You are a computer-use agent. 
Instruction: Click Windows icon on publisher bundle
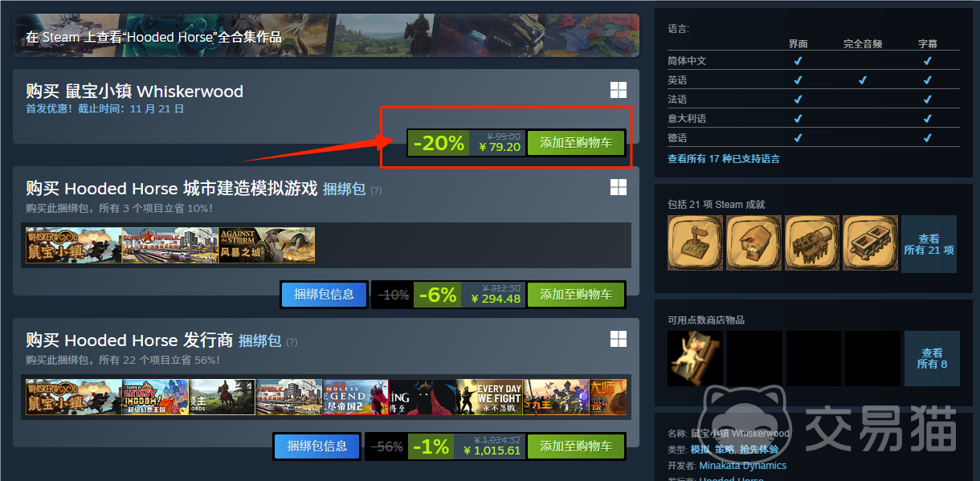618,339
